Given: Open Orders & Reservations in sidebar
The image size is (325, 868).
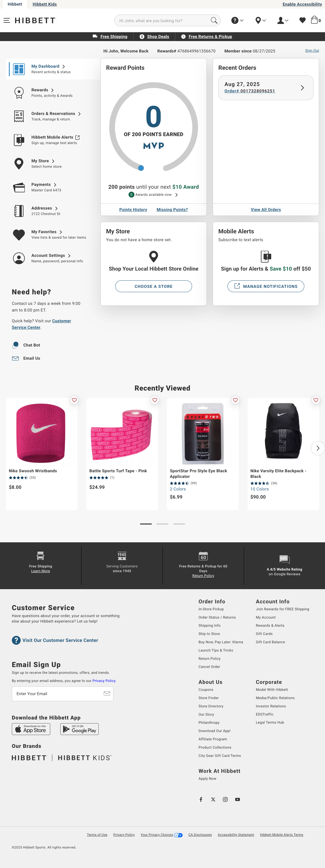Looking at the screenshot, I should [53, 114].
